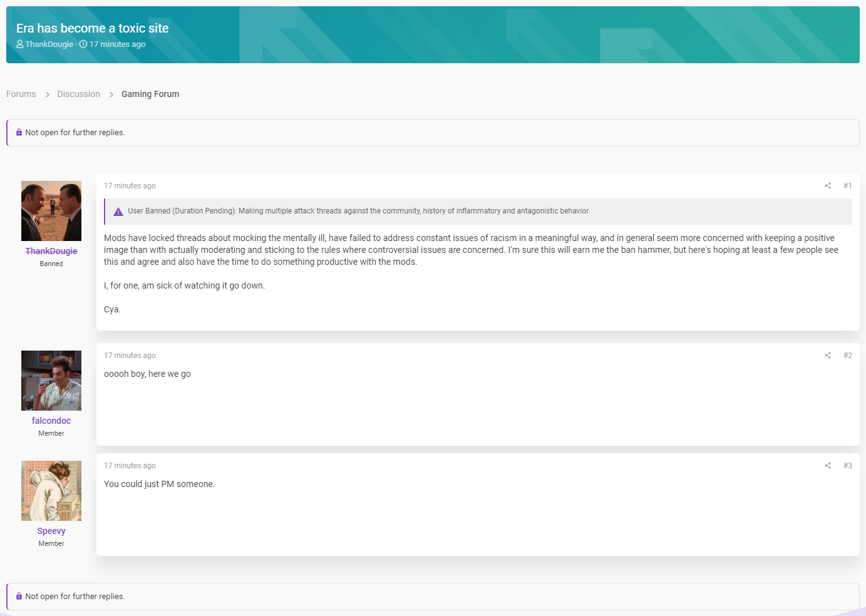Click bottom 'Not open for further replies.' text
Image resolution: width=866 pixels, height=616 pixels.
click(x=75, y=597)
